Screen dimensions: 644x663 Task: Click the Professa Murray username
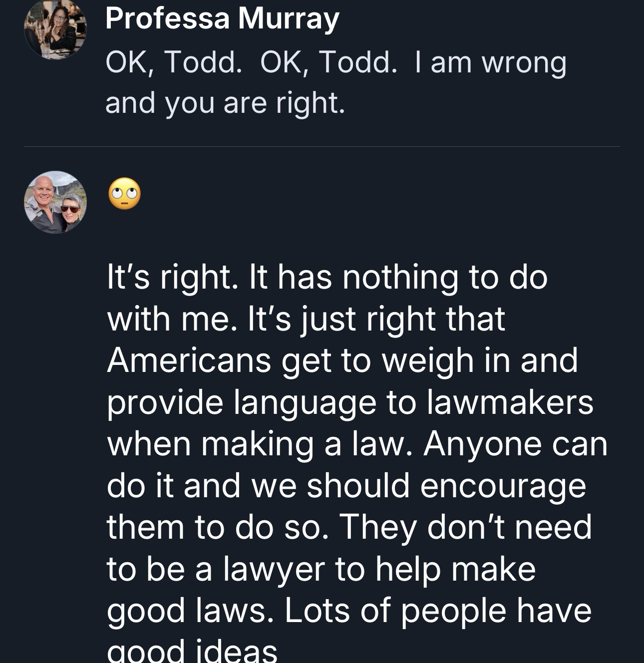click(x=222, y=18)
